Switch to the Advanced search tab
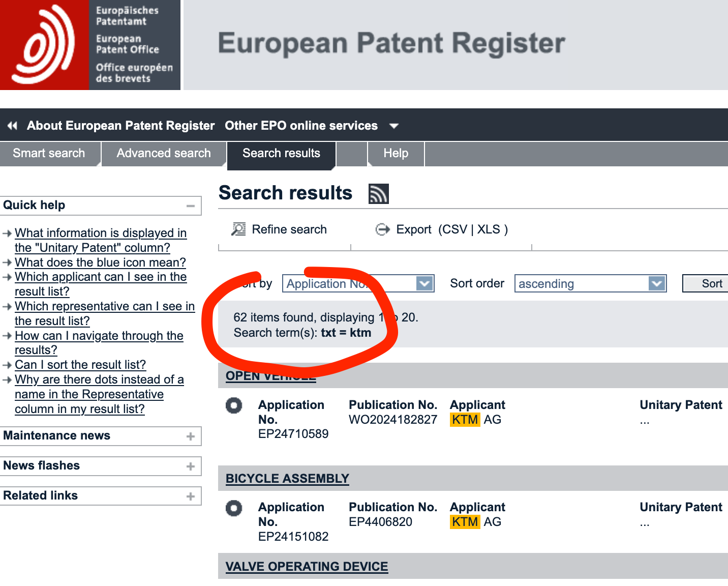Viewport: 728px width, 586px height. click(x=164, y=153)
